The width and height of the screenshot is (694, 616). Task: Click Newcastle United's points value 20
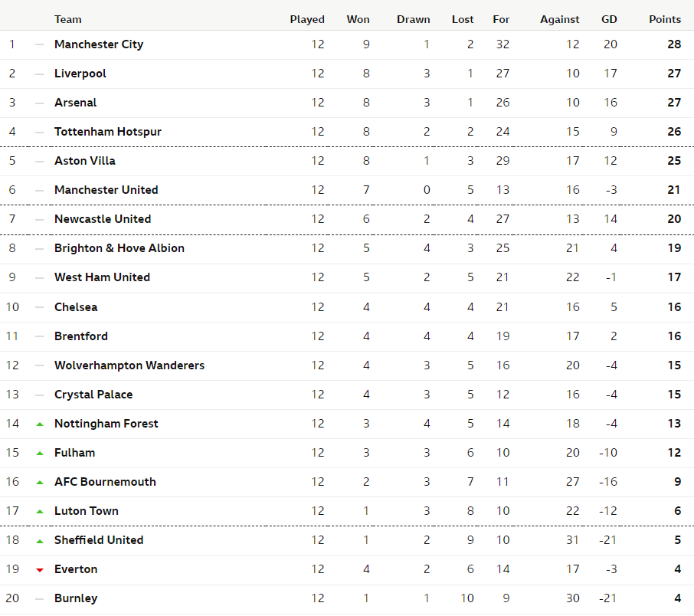(674, 219)
